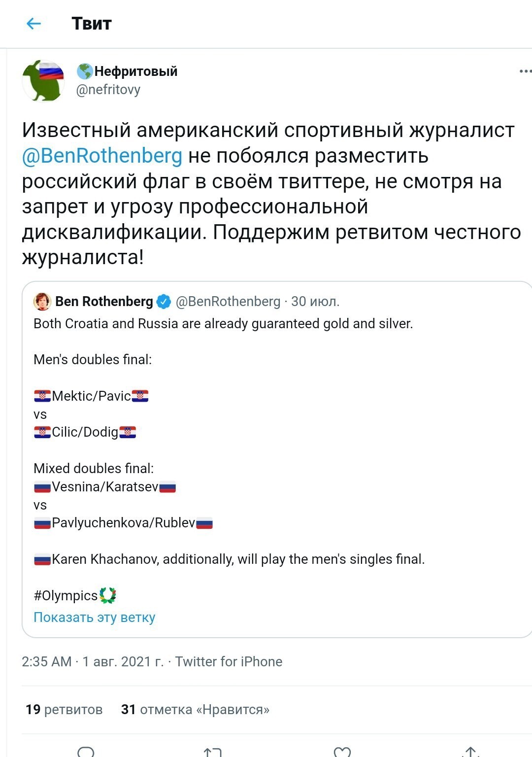Click the retweet icon
This screenshot has height=757, width=532.
pyautogui.click(x=213, y=752)
